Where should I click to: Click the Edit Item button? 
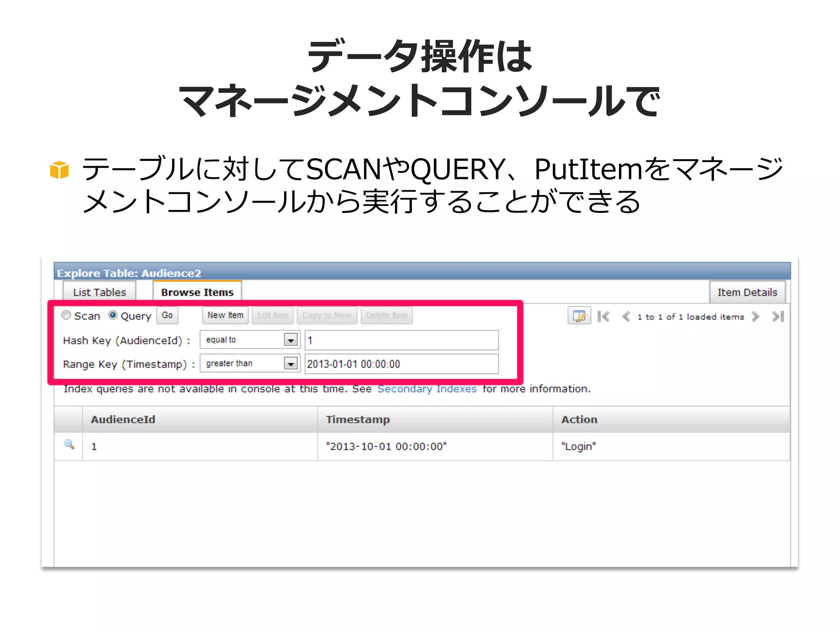273,315
